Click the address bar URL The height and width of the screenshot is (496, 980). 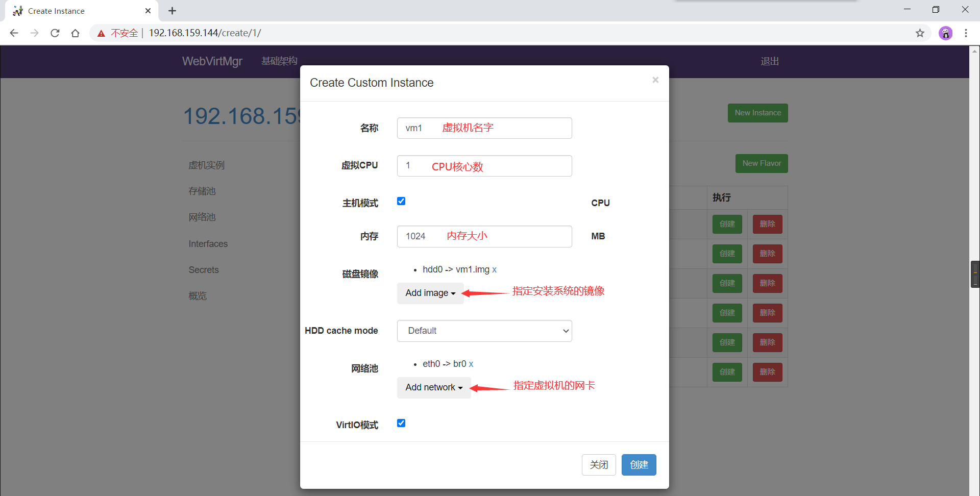point(205,33)
